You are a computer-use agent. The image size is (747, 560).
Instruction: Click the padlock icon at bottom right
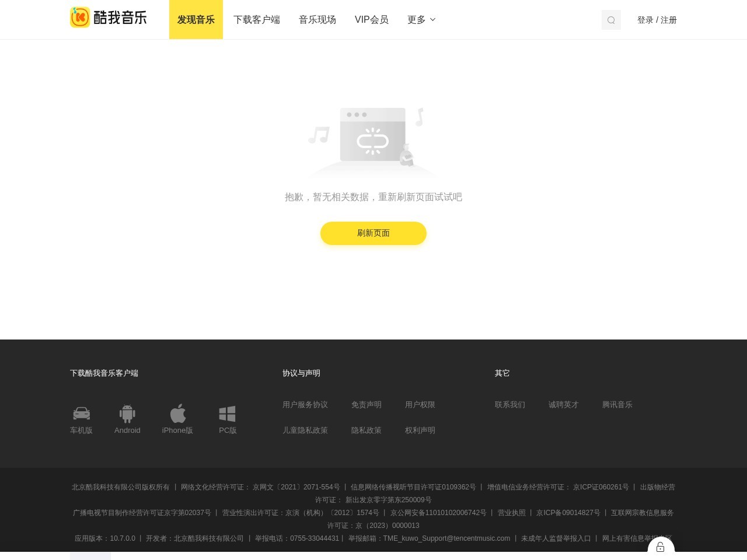(x=660, y=547)
